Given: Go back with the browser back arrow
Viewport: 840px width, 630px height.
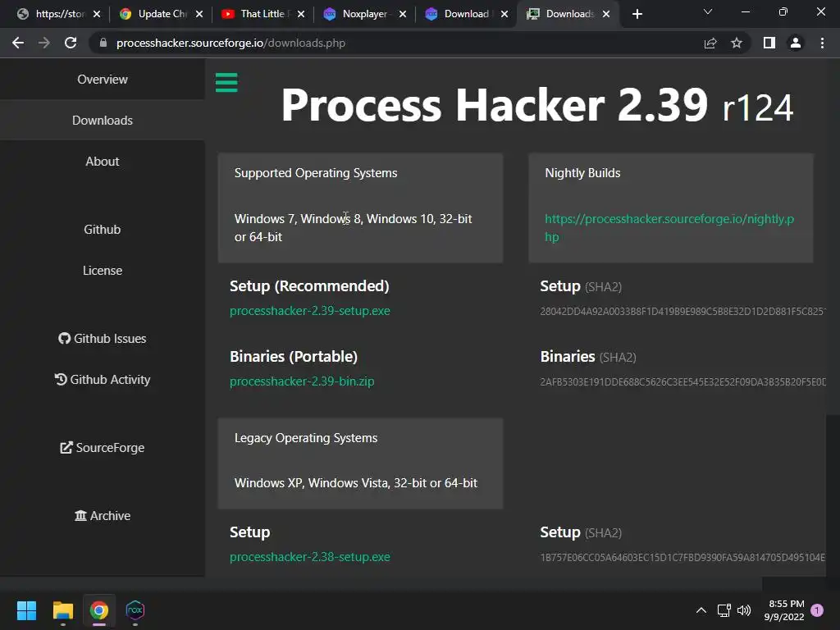Looking at the screenshot, I should point(18,43).
